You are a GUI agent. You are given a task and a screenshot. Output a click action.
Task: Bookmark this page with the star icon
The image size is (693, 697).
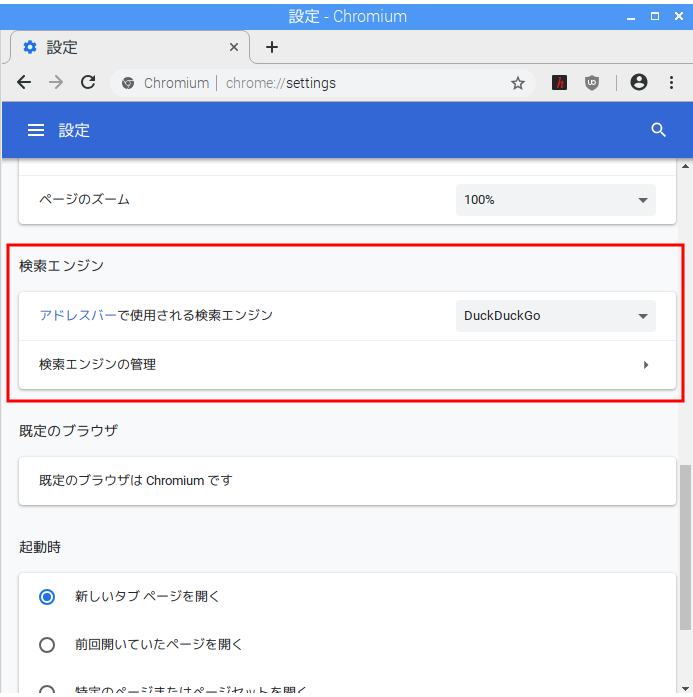(x=518, y=83)
